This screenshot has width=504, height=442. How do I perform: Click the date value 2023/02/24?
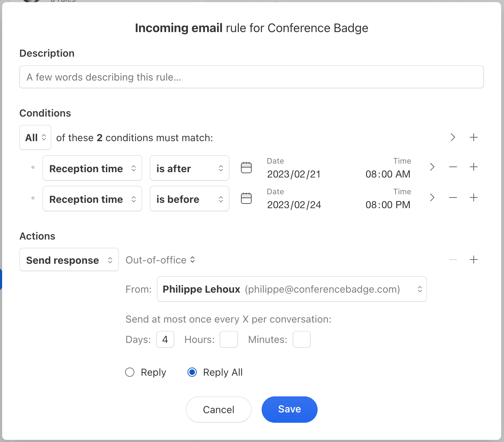point(294,205)
